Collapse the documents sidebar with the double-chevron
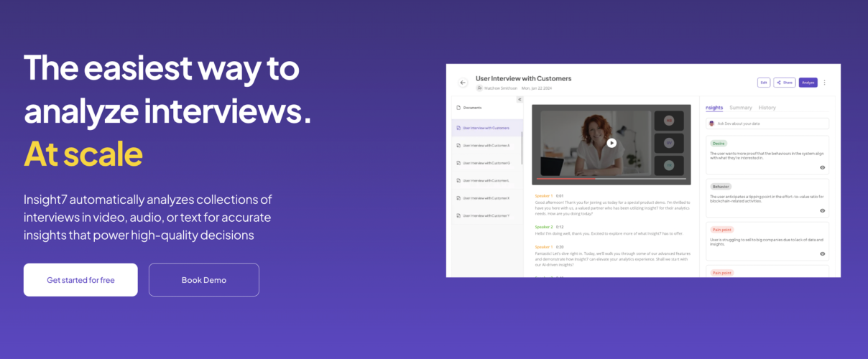 click(x=520, y=99)
